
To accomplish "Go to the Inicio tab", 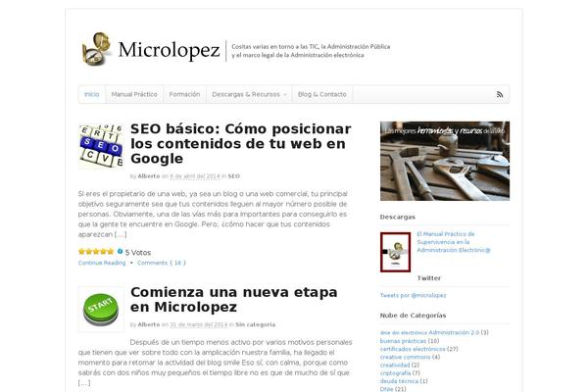I will [92, 94].
